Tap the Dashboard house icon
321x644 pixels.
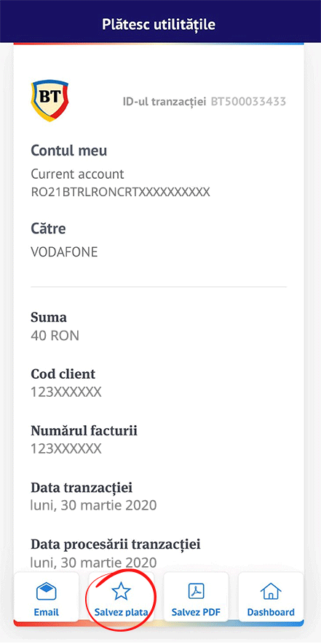click(271, 592)
